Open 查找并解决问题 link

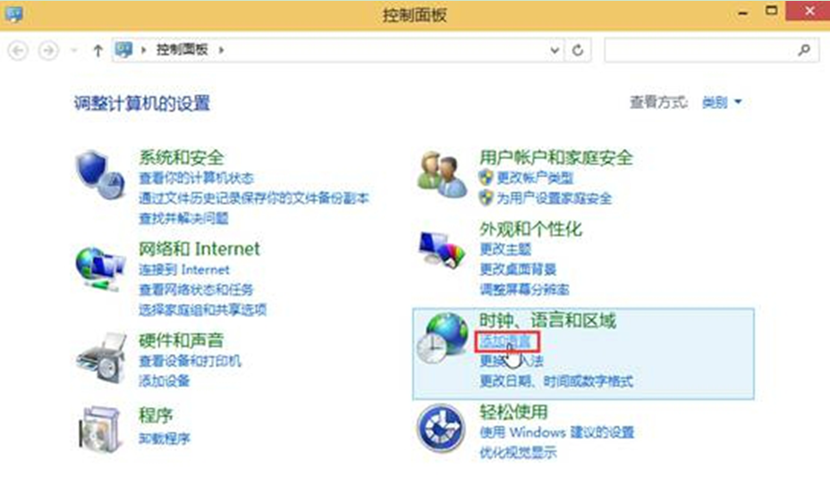183,218
